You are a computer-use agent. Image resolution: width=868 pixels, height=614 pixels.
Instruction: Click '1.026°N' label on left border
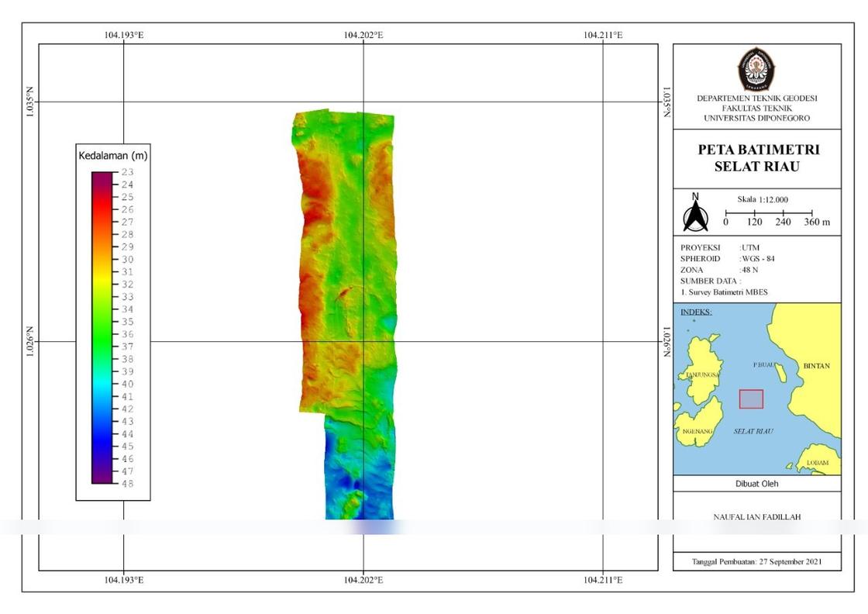pyautogui.click(x=30, y=342)
